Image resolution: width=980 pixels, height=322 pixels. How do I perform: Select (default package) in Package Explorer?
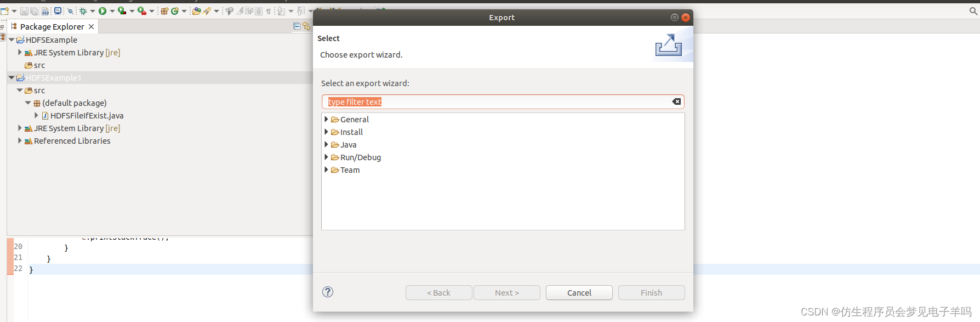[74, 103]
